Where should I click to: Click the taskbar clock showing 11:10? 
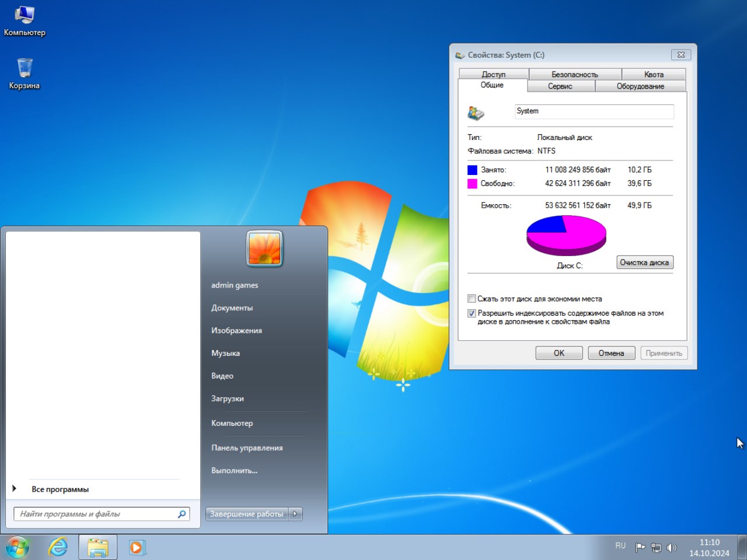[x=709, y=548]
